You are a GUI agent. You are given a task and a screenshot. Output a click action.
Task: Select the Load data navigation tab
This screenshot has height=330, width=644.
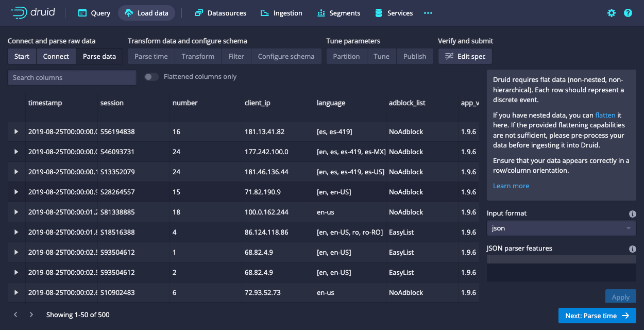coord(146,13)
